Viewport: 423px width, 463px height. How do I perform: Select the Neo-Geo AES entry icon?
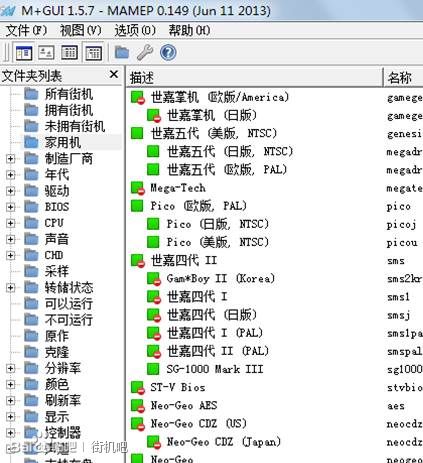(137, 406)
